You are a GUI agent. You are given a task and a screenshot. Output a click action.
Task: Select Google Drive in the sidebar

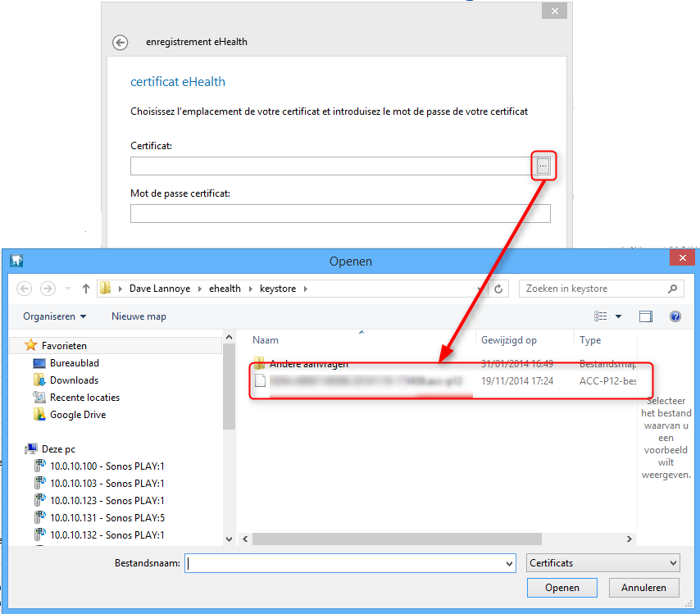pos(78,415)
